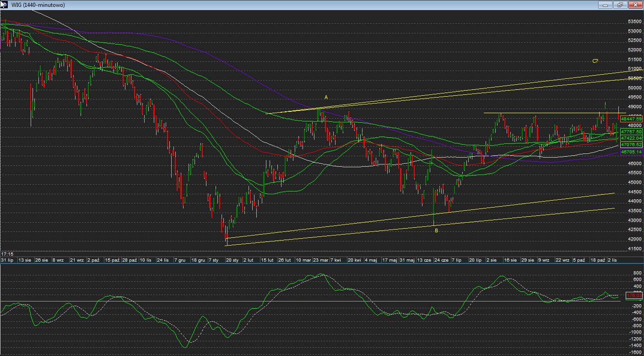644x356 pixels.
Task: Click the 17 maj date label
Action: pos(390,260)
